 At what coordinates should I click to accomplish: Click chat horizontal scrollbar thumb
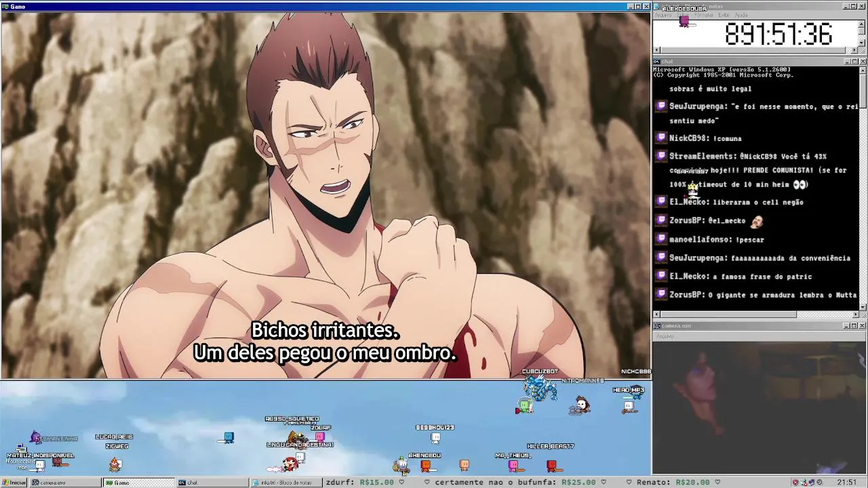pyautogui.click(x=728, y=314)
